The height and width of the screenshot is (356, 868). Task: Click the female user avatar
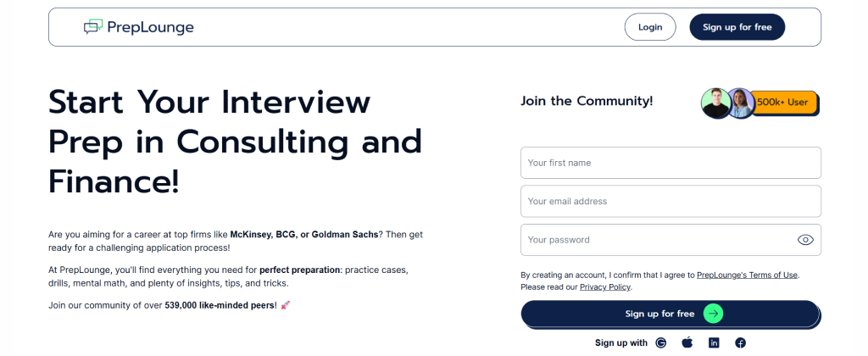(741, 103)
